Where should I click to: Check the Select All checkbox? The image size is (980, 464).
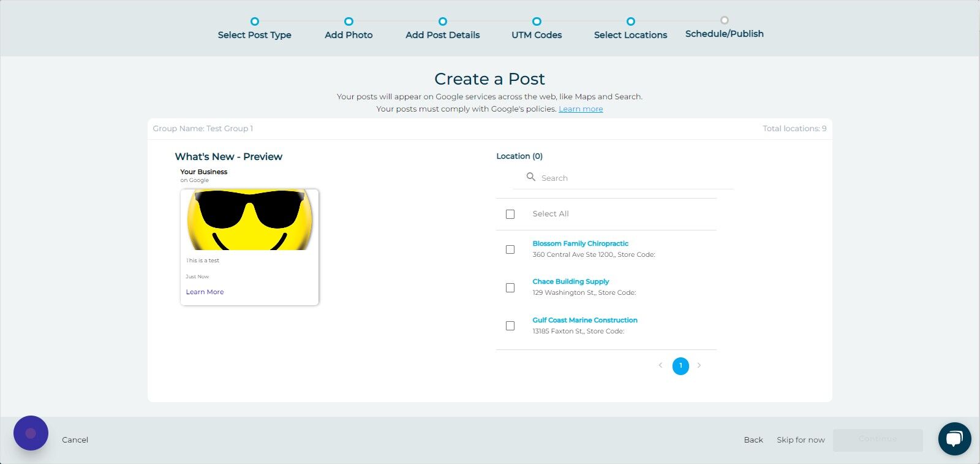tap(510, 214)
